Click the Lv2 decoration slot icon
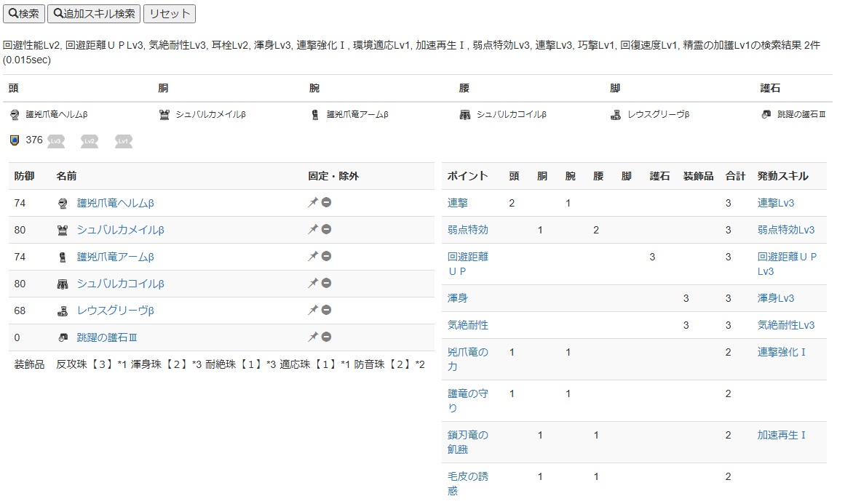The width and height of the screenshot is (845, 504). [90, 141]
